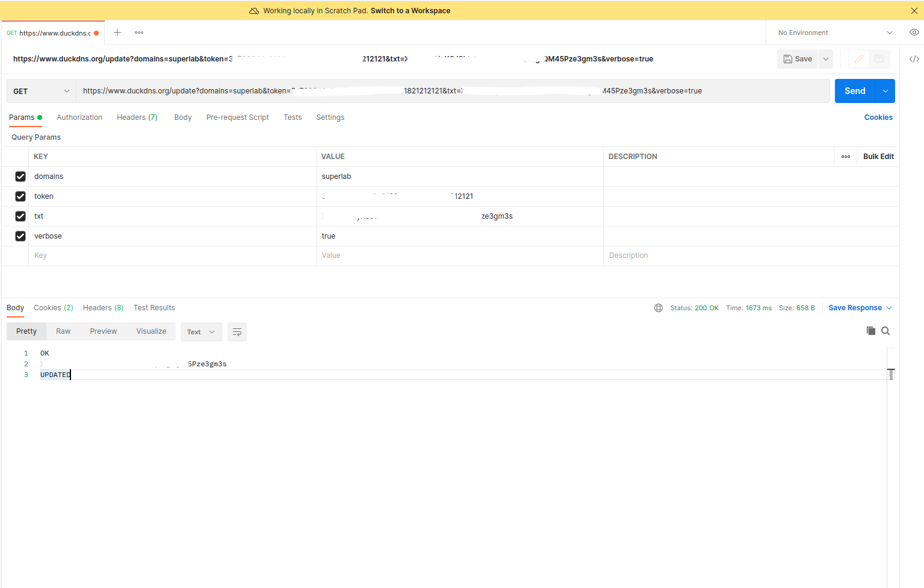Open tab options three-dot menu
Viewport: 924px width, 588px height.
pos(139,33)
